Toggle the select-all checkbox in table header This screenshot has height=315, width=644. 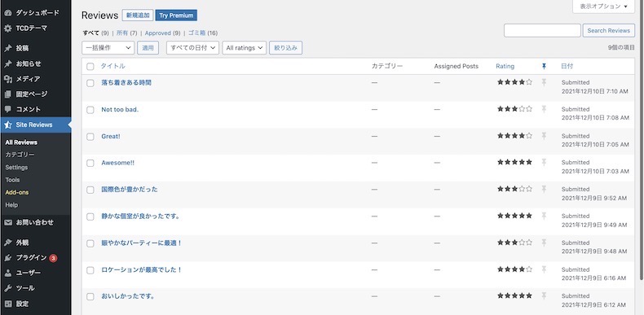click(x=90, y=67)
